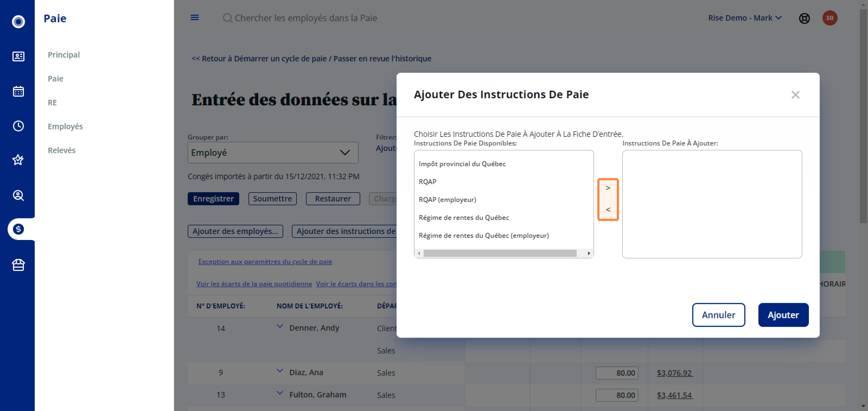Sort by N° D'EMPLOYÉ column header

pos(221,306)
